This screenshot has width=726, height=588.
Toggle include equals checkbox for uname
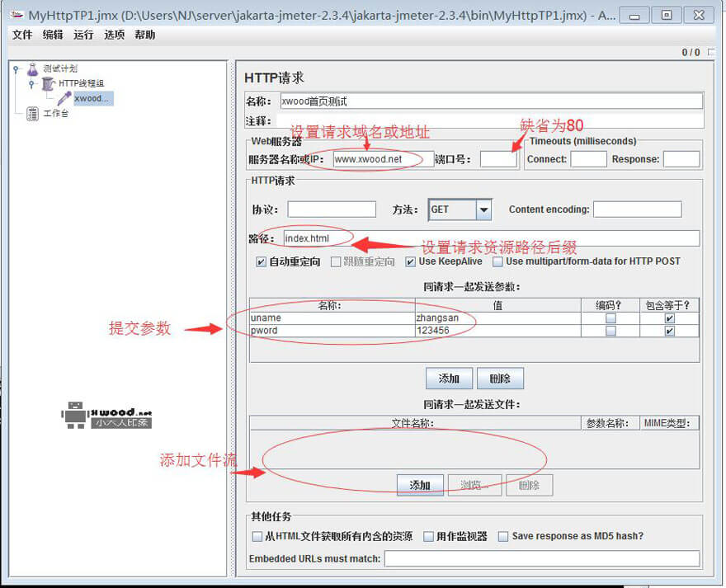pyautogui.click(x=670, y=318)
